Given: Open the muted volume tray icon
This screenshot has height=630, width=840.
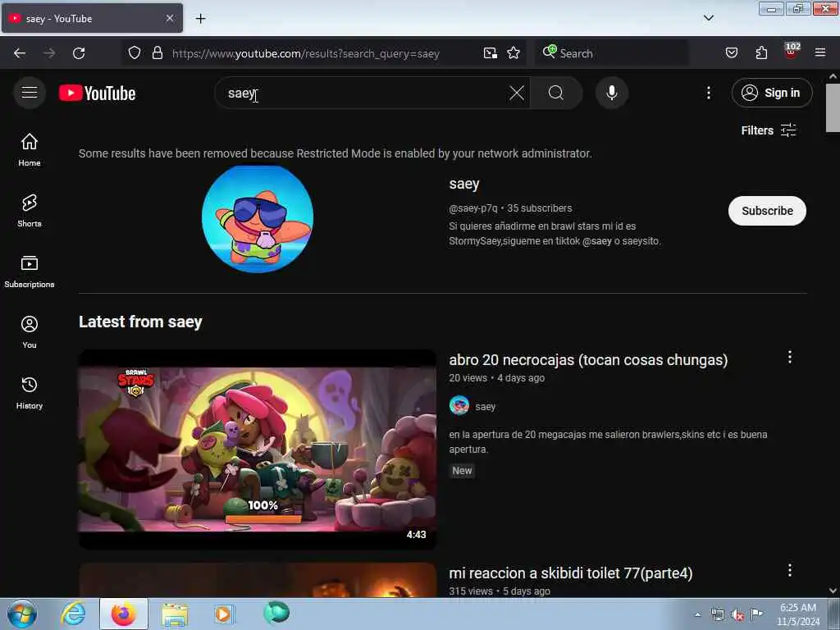Looking at the screenshot, I should [737, 614].
